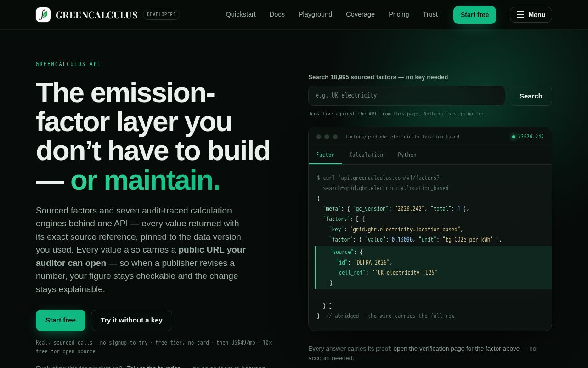Click the GreenCalculus leaf logo icon
The image size is (588, 368).
point(43,15)
